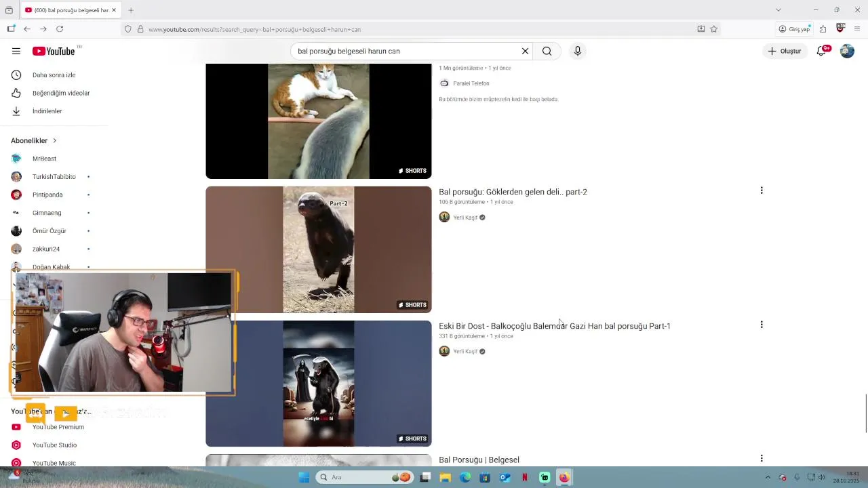
Task: Open the Bal Porsuğu | Belgesel video title
Action: (479, 460)
